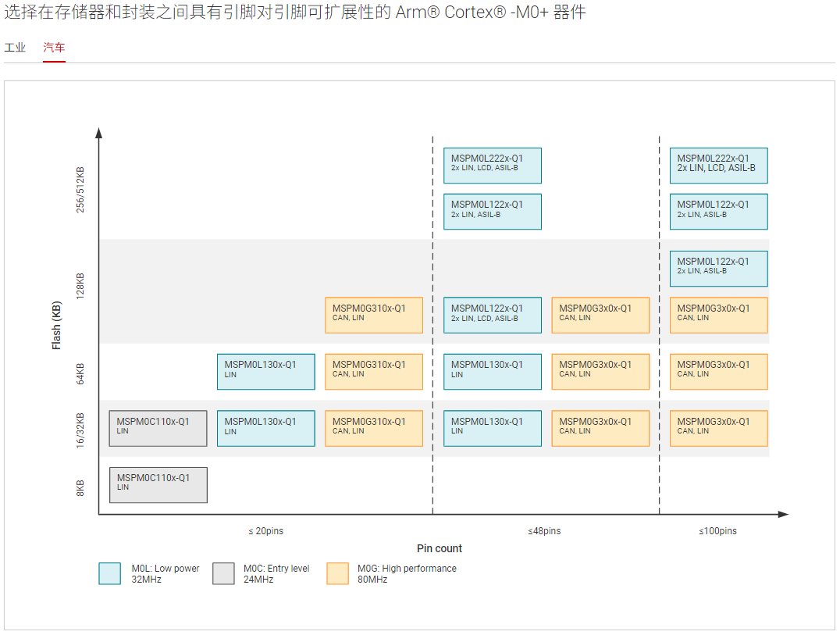The height and width of the screenshot is (635, 840).
Task: Open MSPM0G310x-Q1 box in the 16/32KB row
Action: click(x=374, y=428)
